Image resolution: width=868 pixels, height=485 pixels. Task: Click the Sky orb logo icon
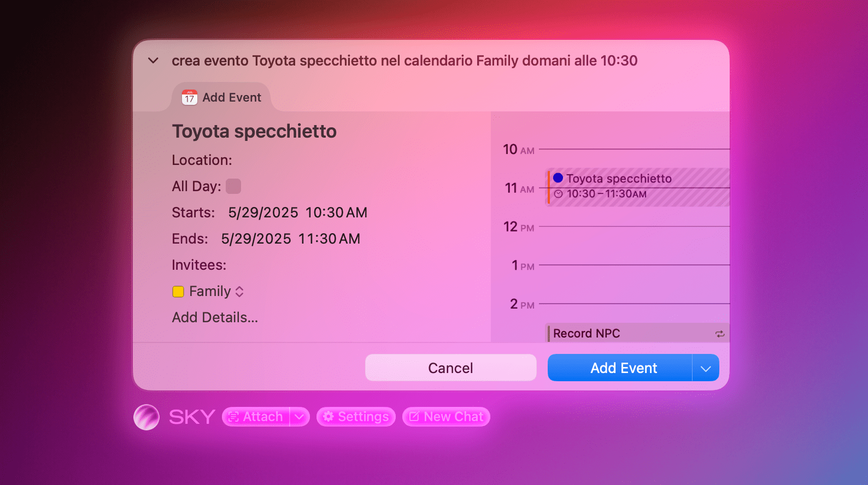[x=146, y=417]
